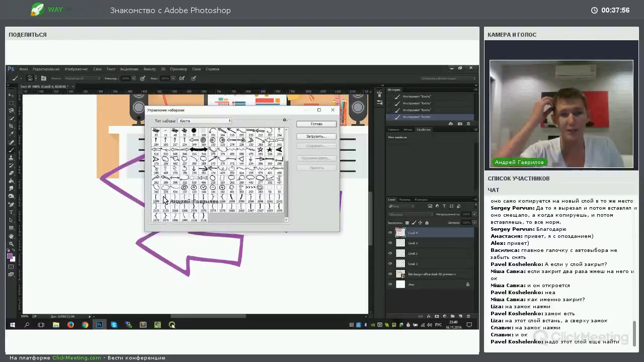644x362 pixels.
Task: Hide layer Слой 1 with eye icon
Action: tap(390, 243)
